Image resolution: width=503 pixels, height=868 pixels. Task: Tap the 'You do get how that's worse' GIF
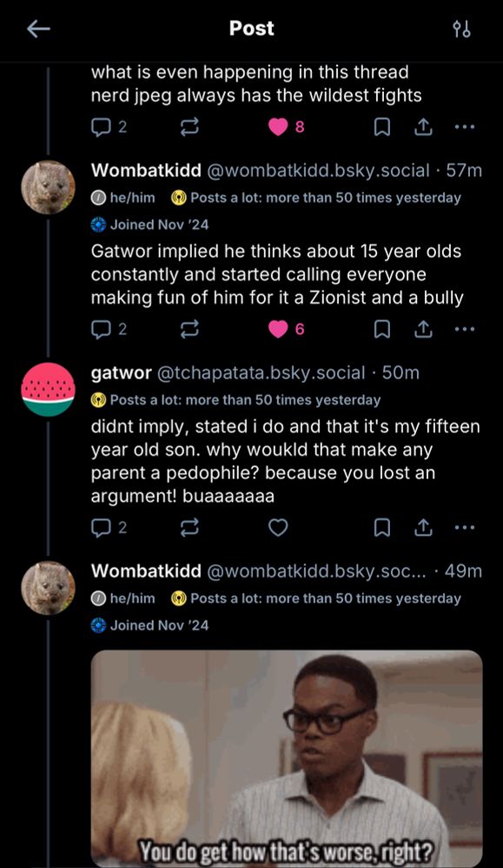click(x=287, y=755)
